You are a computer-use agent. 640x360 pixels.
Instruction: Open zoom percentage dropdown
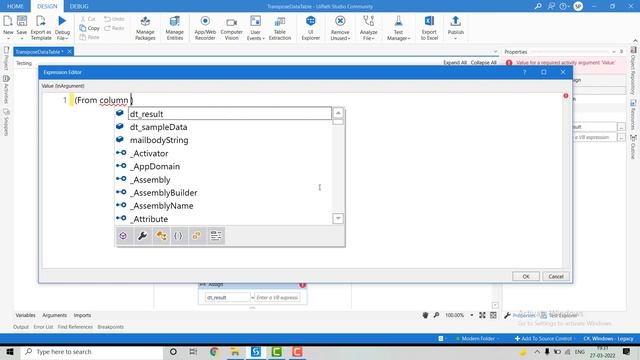click(x=471, y=315)
